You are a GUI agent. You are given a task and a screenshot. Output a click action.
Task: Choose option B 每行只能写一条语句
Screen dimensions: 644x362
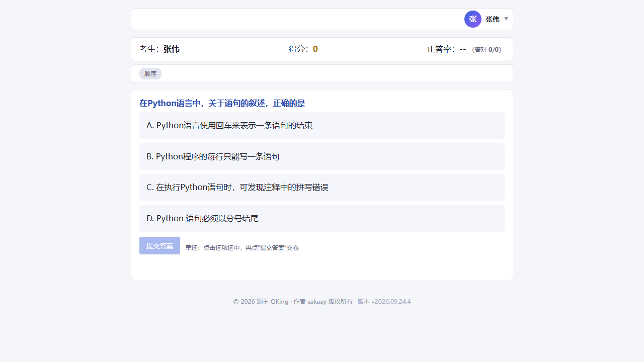point(322,156)
